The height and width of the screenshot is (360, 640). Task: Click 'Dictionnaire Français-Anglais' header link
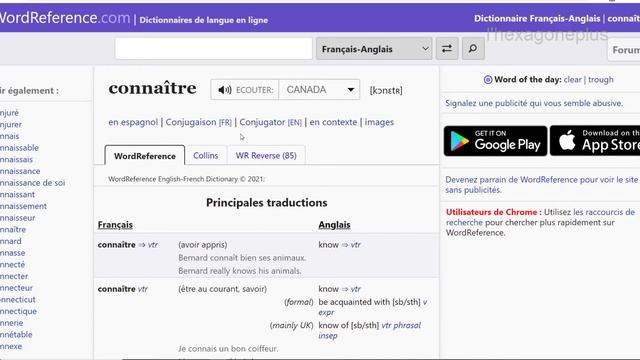pyautogui.click(x=537, y=18)
